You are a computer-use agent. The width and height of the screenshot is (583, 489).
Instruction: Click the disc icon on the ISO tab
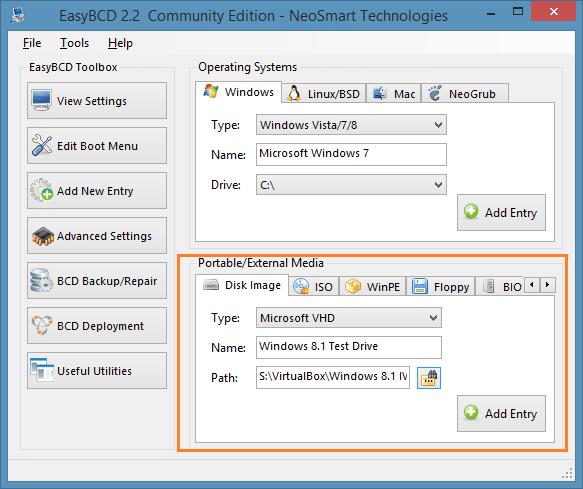(301, 286)
